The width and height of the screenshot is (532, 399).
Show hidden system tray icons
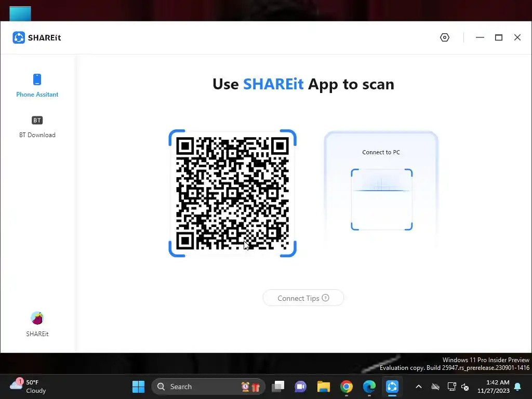[x=419, y=387]
